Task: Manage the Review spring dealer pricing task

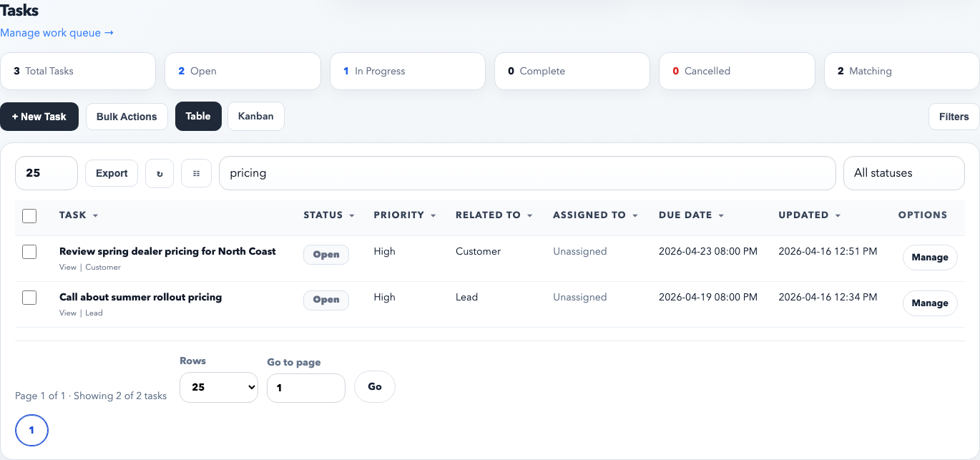Action: pyautogui.click(x=930, y=258)
